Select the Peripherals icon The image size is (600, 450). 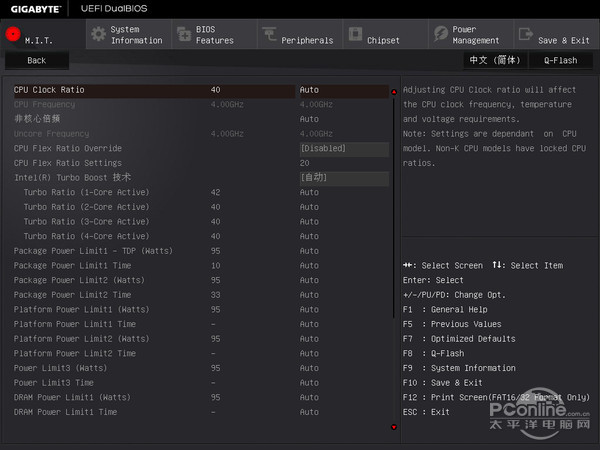coord(269,35)
